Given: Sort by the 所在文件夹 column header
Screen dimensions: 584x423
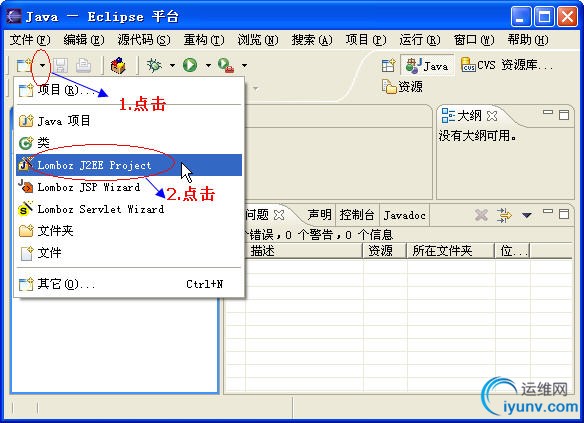Looking at the screenshot, I should (451, 251).
